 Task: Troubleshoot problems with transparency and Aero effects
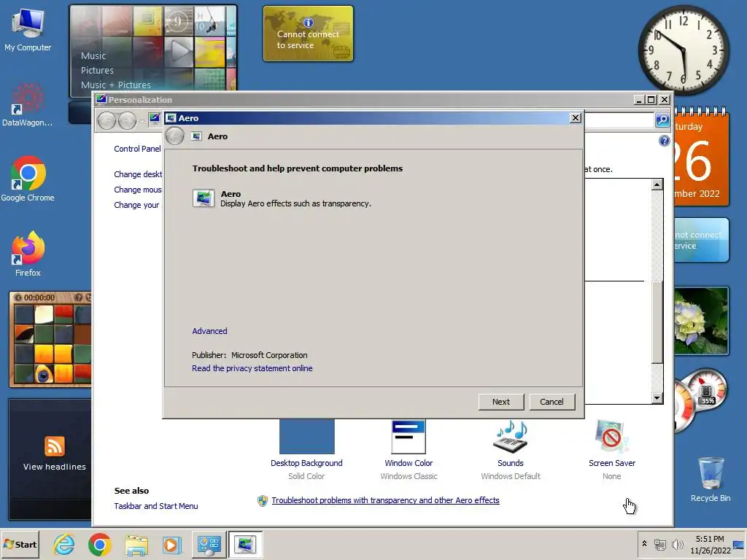pos(385,500)
